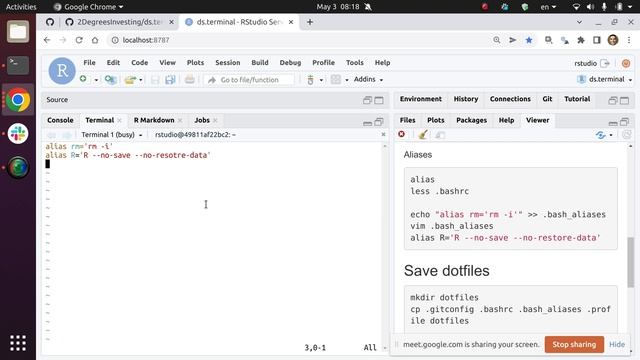Click Chrome's extensions puzzle icon
The width and height of the screenshot is (640, 360).
[x=581, y=40]
